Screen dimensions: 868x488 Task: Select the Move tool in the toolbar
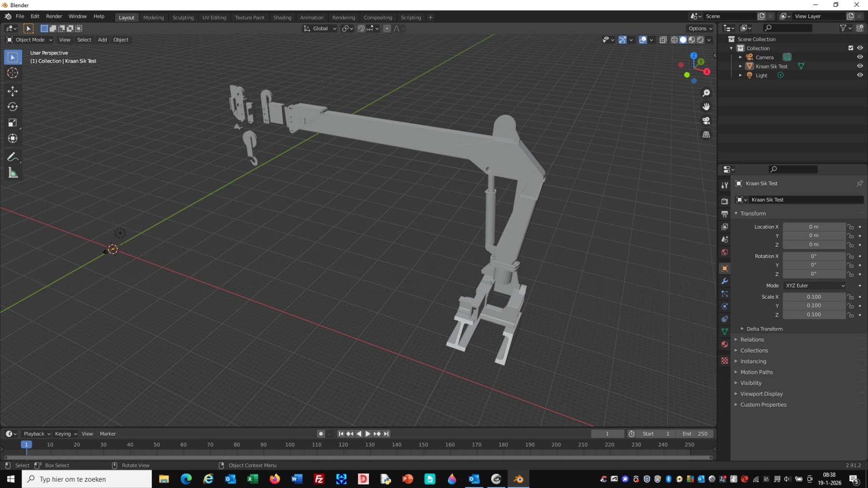click(13, 91)
